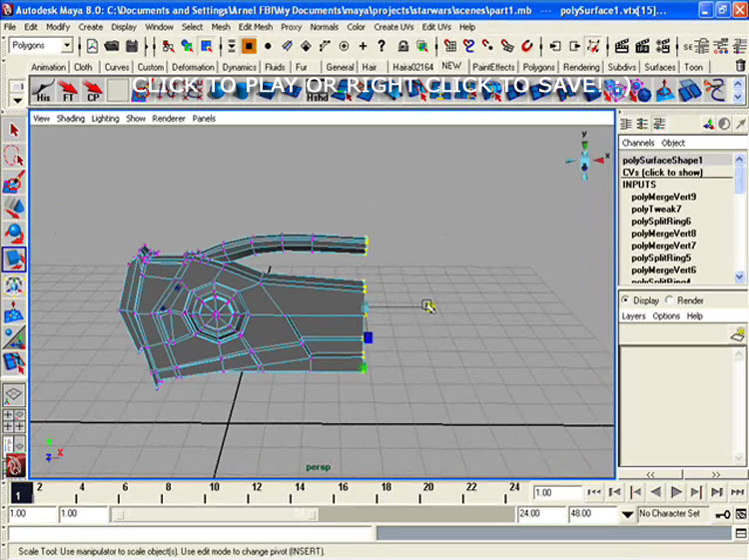Viewport: 749px width, 560px height.
Task: Activate the Lasso select tool
Action: (14, 156)
